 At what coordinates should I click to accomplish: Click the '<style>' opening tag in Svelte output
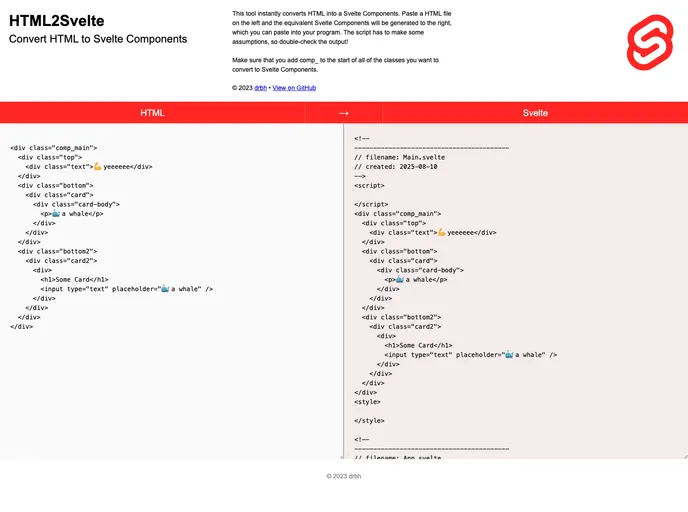[367, 402]
